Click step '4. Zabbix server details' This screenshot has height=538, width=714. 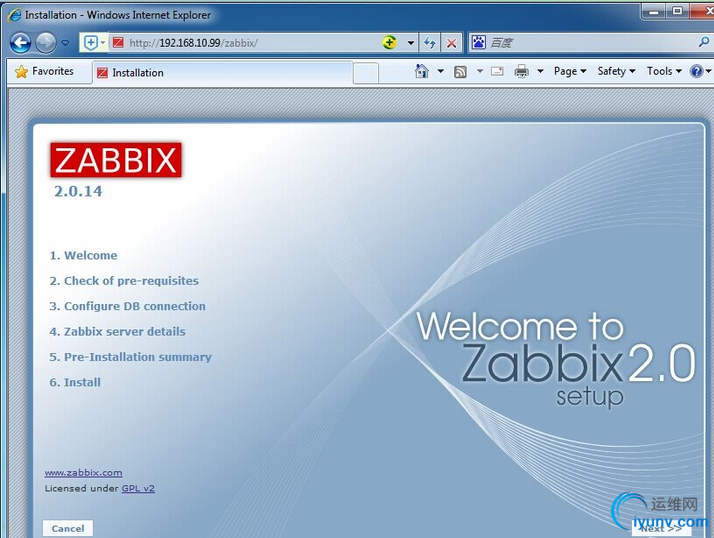(117, 332)
